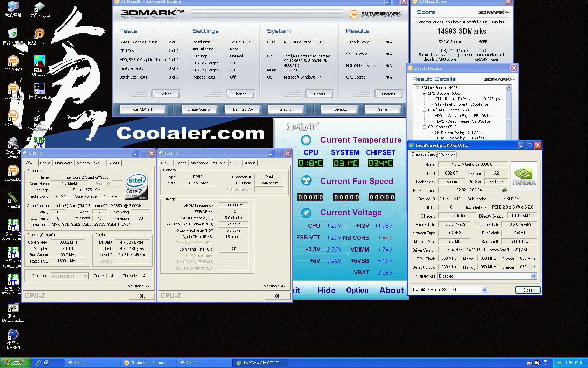Viewport: 588px width, 368px height.
Task: Open the super_pi_mod (4) shortcut icon
Action: point(13,285)
